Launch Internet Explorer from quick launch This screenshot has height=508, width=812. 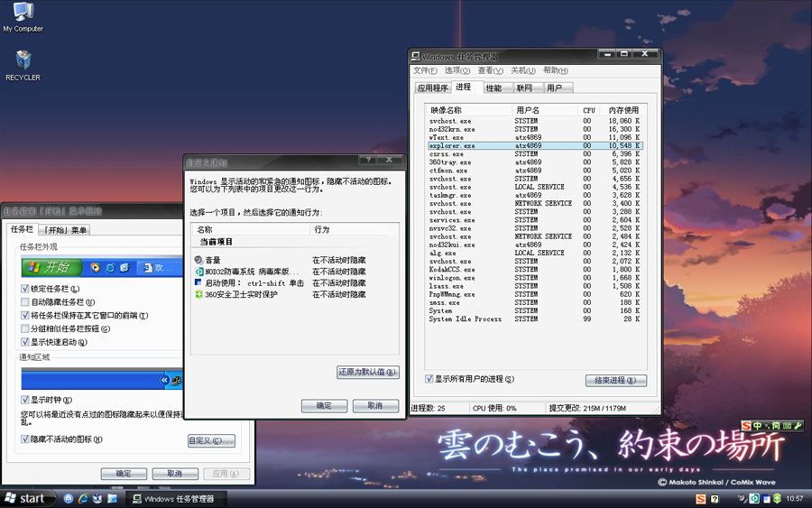83,498
